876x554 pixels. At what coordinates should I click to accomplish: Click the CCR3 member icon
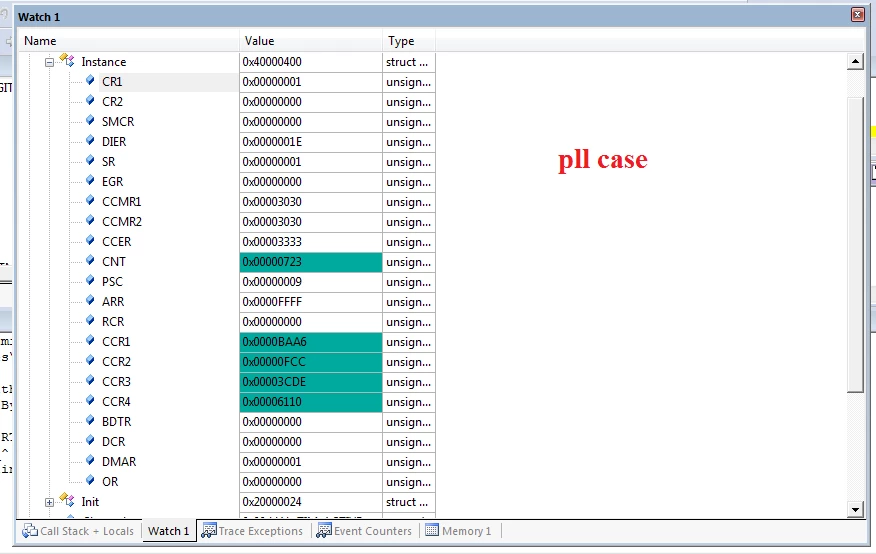point(90,380)
